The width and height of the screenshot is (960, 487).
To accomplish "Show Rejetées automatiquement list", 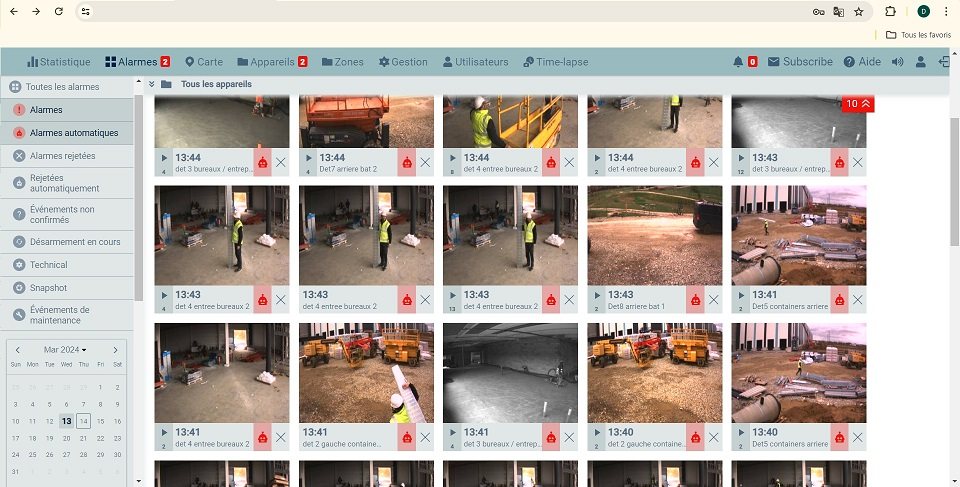I will [x=67, y=183].
